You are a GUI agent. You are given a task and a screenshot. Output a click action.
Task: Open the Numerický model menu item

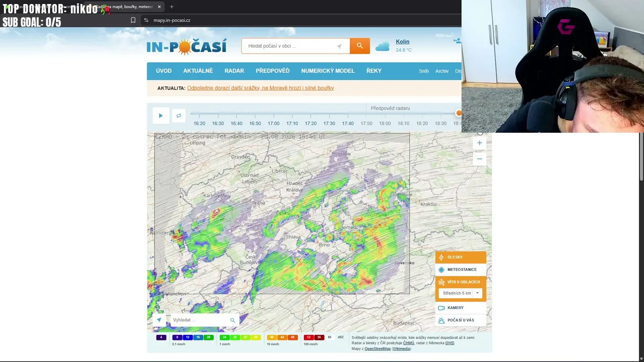point(328,71)
